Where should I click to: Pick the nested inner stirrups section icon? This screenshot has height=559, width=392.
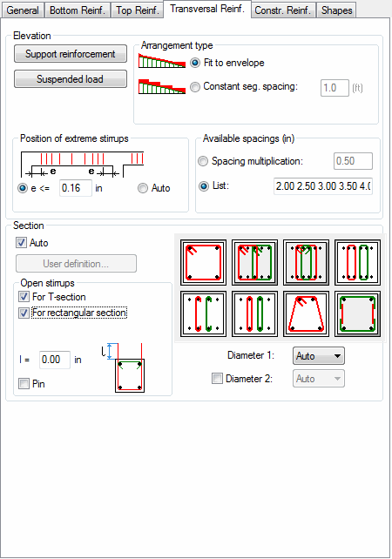pos(306,262)
